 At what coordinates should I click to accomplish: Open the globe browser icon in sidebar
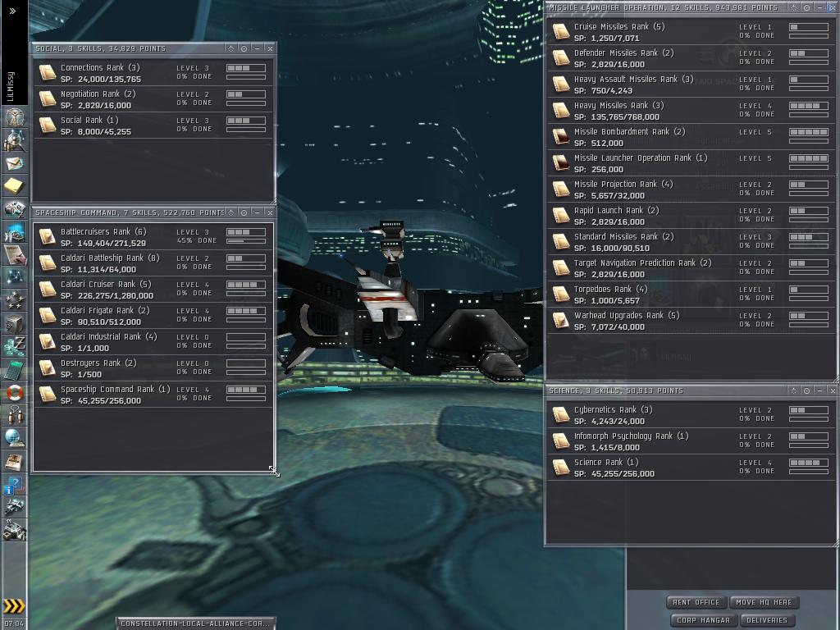14,438
